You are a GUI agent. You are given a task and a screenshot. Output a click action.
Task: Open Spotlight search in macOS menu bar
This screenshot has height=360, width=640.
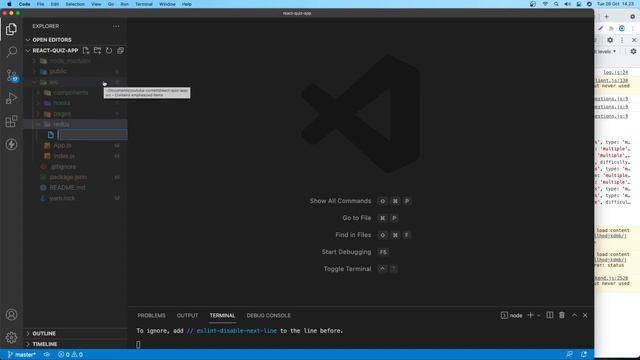point(556,4)
